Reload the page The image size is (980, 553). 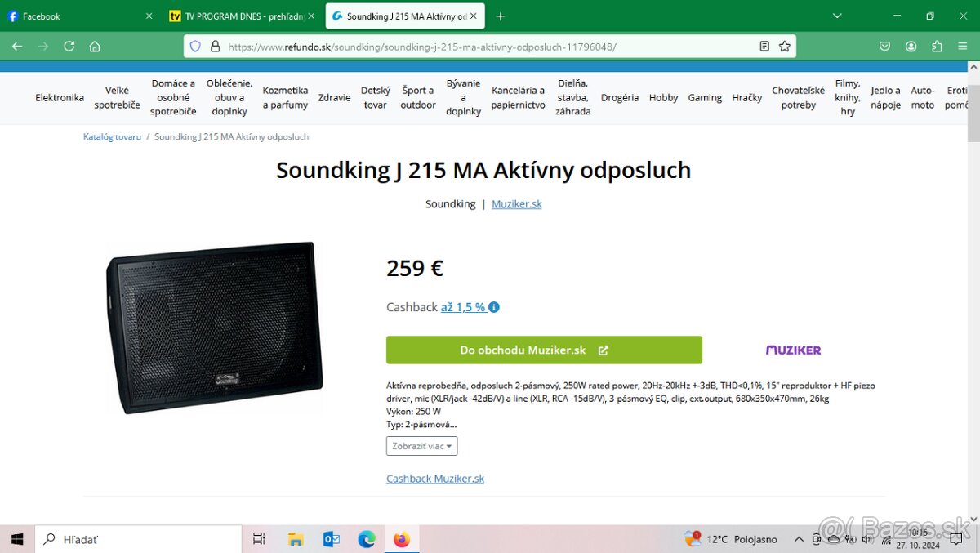[x=69, y=47]
